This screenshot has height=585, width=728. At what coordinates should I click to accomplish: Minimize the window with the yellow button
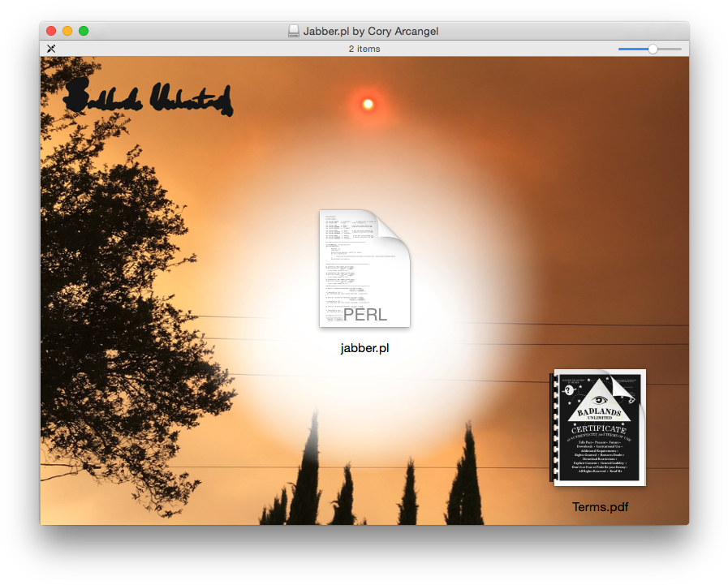(x=67, y=31)
